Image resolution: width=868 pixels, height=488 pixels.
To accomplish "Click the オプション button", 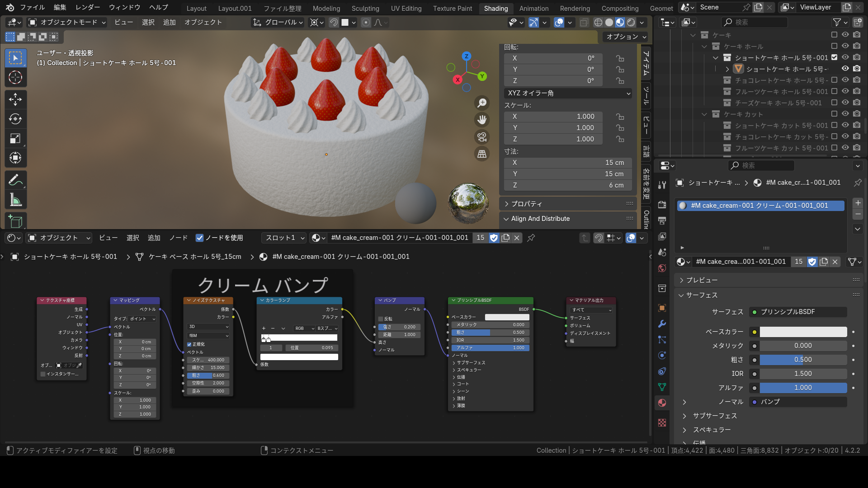I will (x=626, y=37).
